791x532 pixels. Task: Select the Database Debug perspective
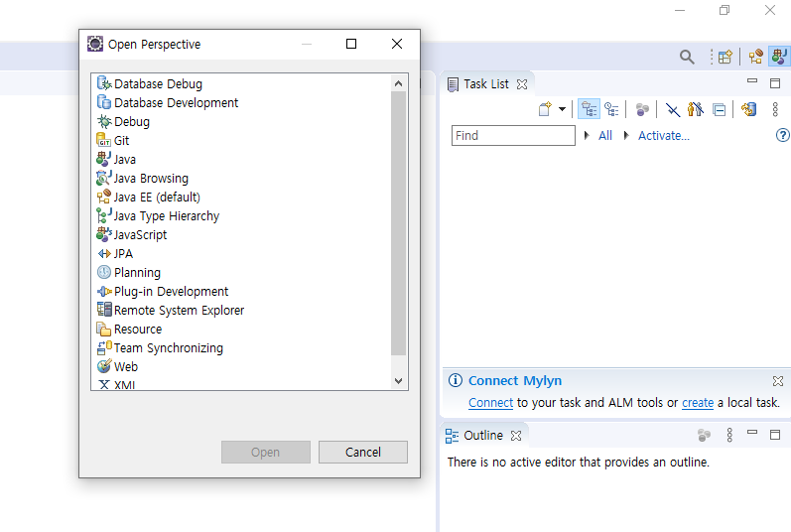pyautogui.click(x=149, y=83)
